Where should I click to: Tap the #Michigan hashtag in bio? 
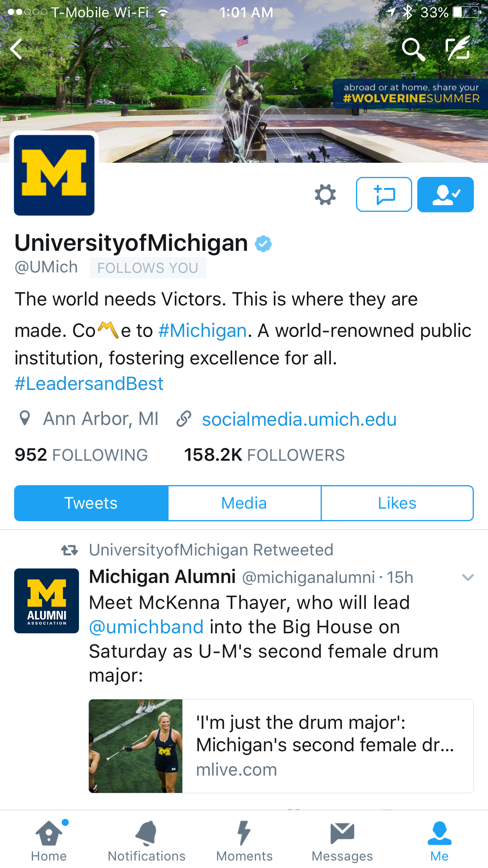(203, 331)
